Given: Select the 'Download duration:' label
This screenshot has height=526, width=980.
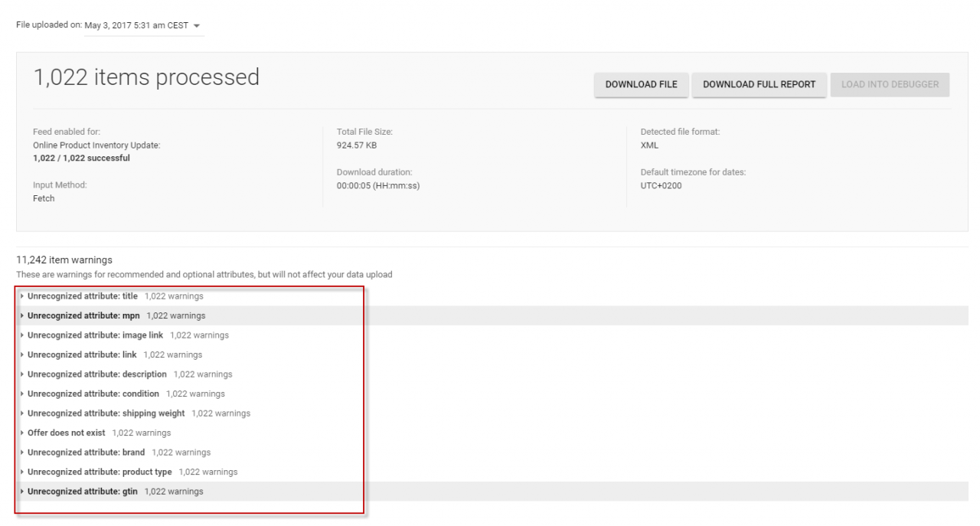Looking at the screenshot, I should coord(375,172).
